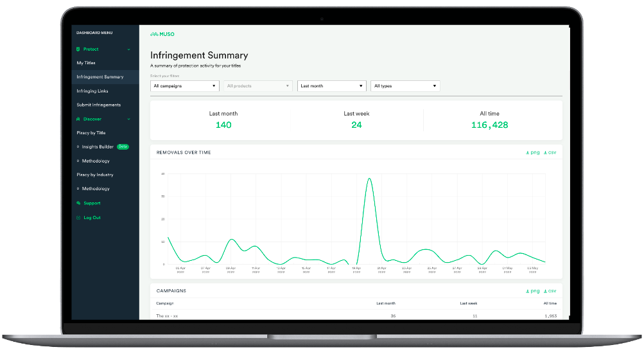Click the Discover chart icon
Image resolution: width=644 pixels, height=354 pixels.
(78, 119)
